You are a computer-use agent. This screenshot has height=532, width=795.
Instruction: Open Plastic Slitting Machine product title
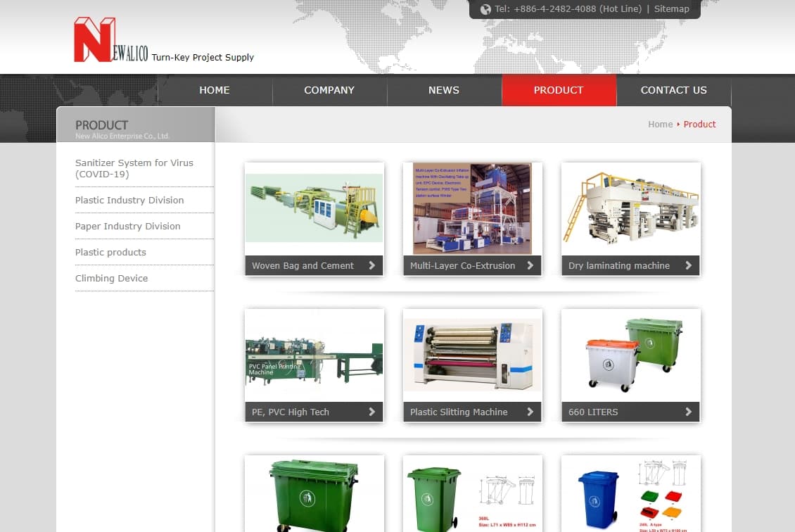click(459, 412)
